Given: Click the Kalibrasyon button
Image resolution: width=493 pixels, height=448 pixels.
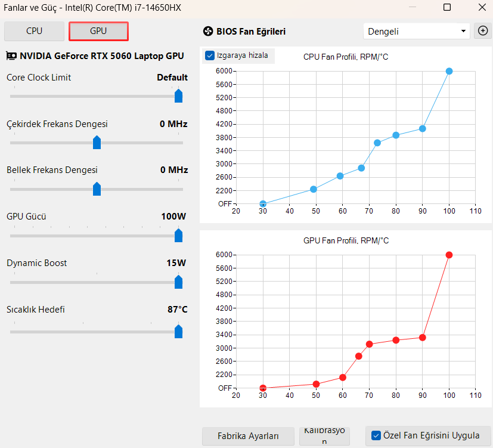Looking at the screenshot, I should tap(324, 435).
